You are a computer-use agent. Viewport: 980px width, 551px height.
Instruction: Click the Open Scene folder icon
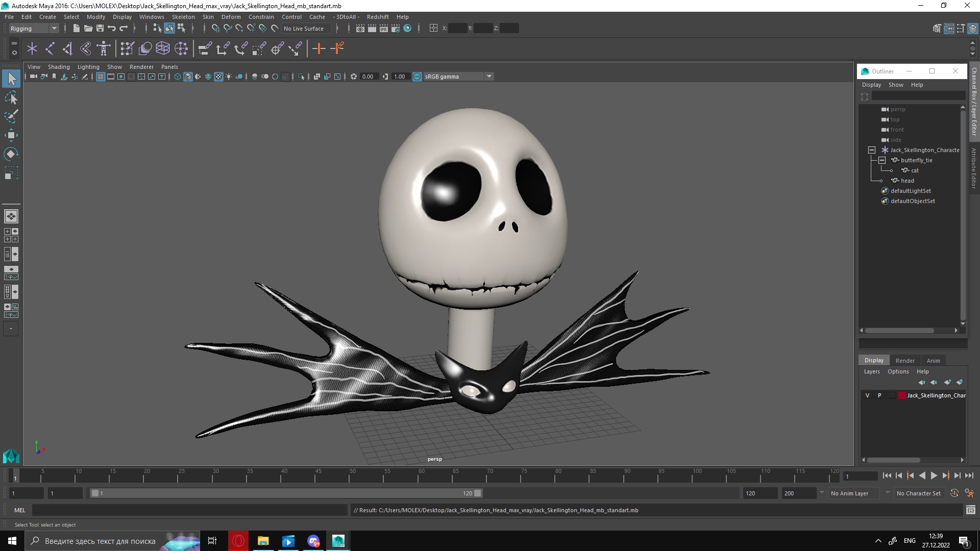pos(88,28)
